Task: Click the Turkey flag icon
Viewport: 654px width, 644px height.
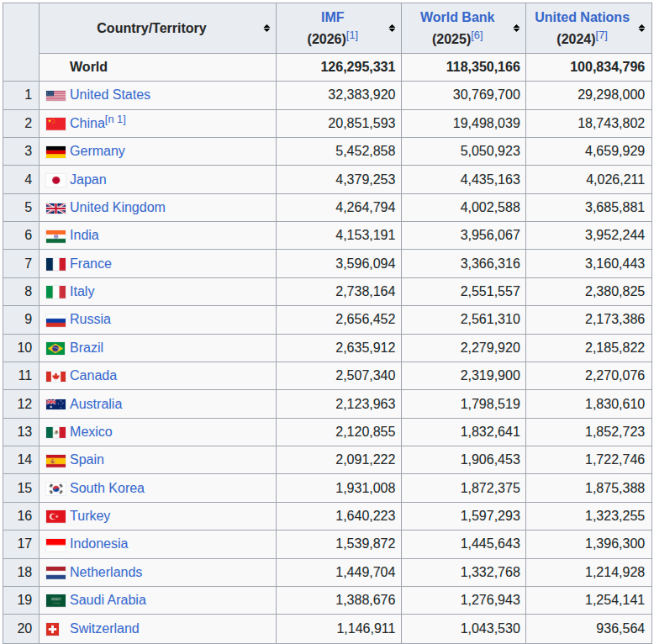Action: pyautogui.click(x=55, y=517)
